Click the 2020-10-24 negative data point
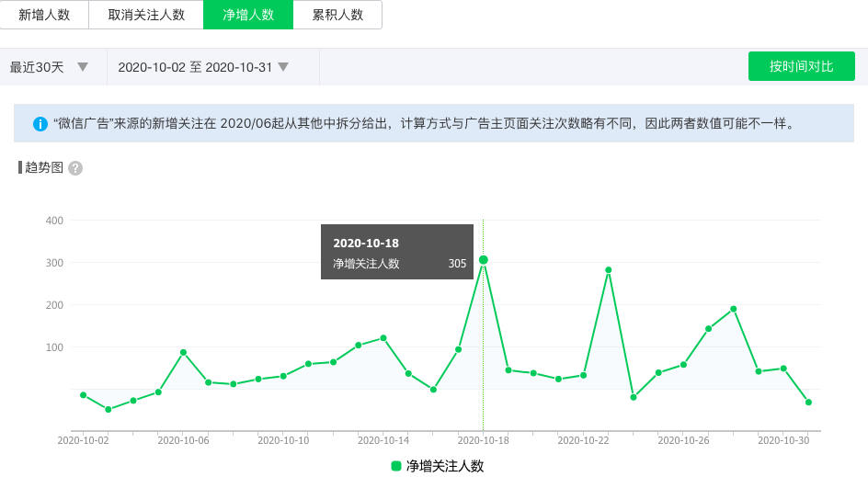The image size is (868, 477). tap(634, 397)
